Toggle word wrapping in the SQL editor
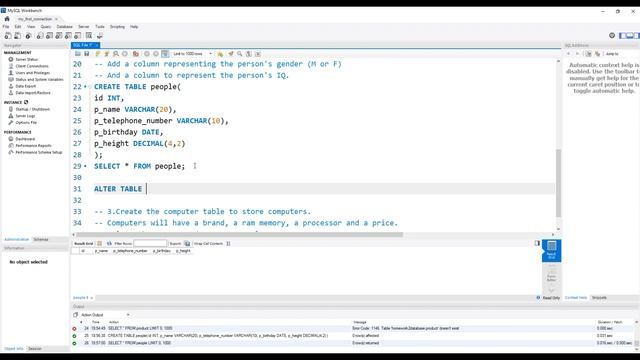 click(x=258, y=54)
